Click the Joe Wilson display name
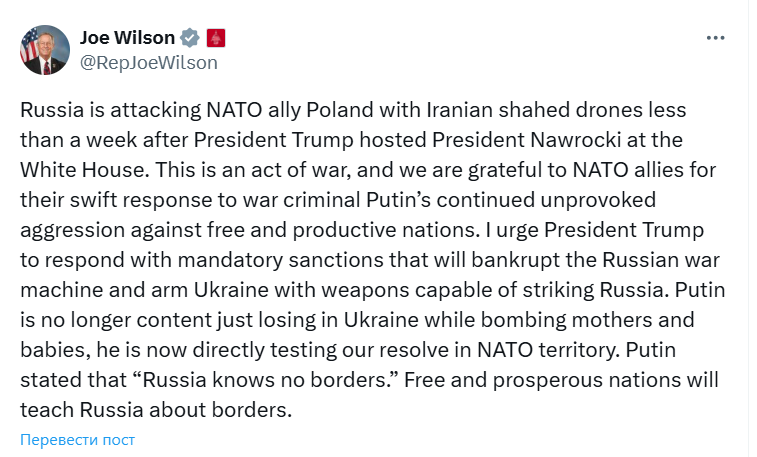This screenshot has width=757, height=457. click(x=126, y=39)
